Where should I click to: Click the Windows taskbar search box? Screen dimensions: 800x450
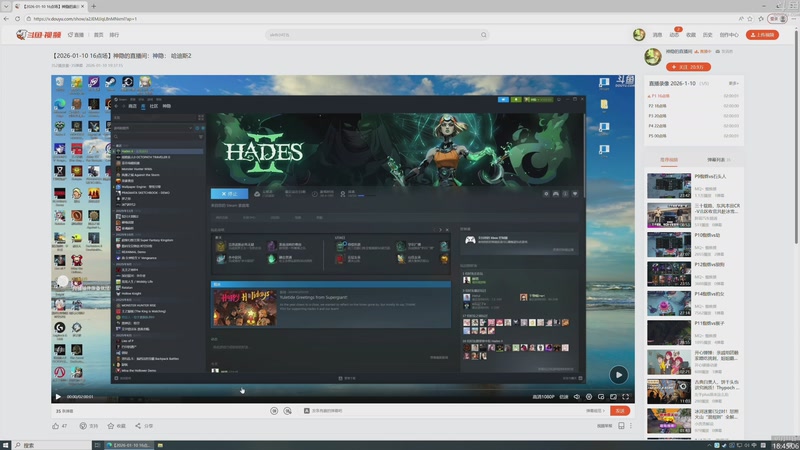click(51, 445)
